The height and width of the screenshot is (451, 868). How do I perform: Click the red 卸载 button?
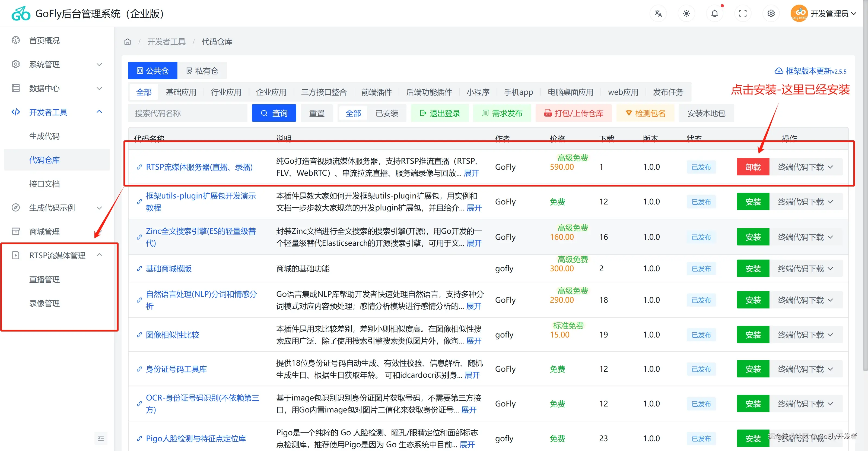click(753, 167)
